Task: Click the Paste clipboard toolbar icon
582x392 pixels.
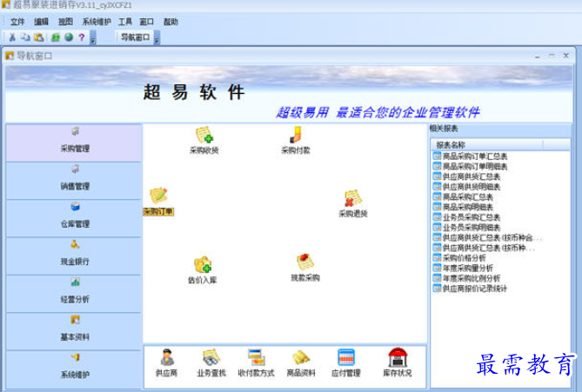Action: [x=38, y=37]
